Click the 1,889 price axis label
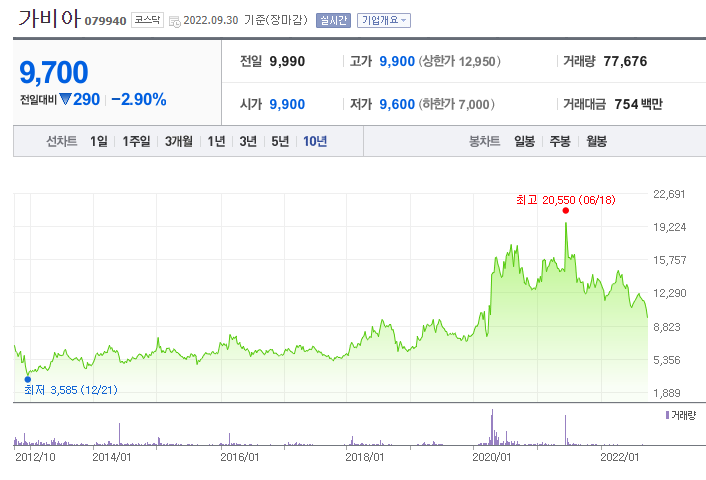This screenshot has width=706, height=480. click(x=667, y=393)
